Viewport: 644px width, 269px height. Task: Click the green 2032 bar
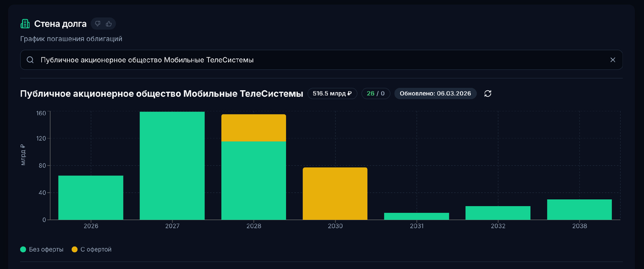tap(498, 213)
